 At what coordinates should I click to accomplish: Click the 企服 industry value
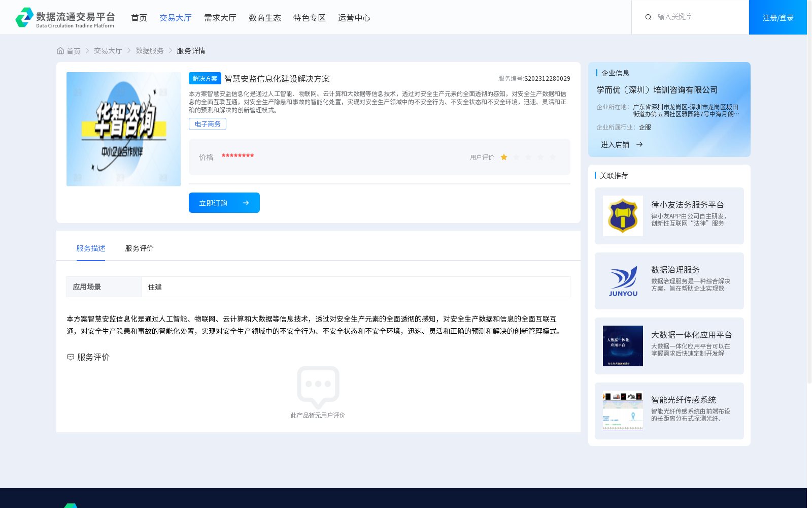[x=645, y=128]
